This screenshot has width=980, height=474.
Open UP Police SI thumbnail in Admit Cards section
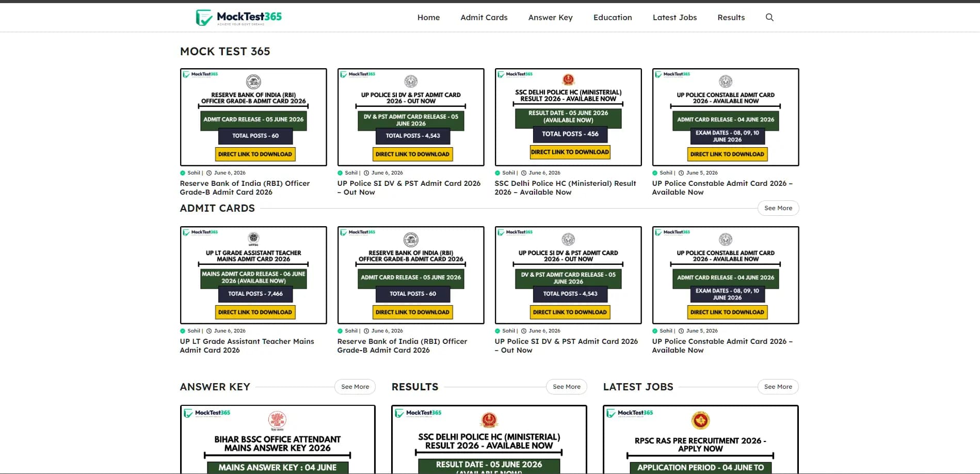tap(568, 275)
